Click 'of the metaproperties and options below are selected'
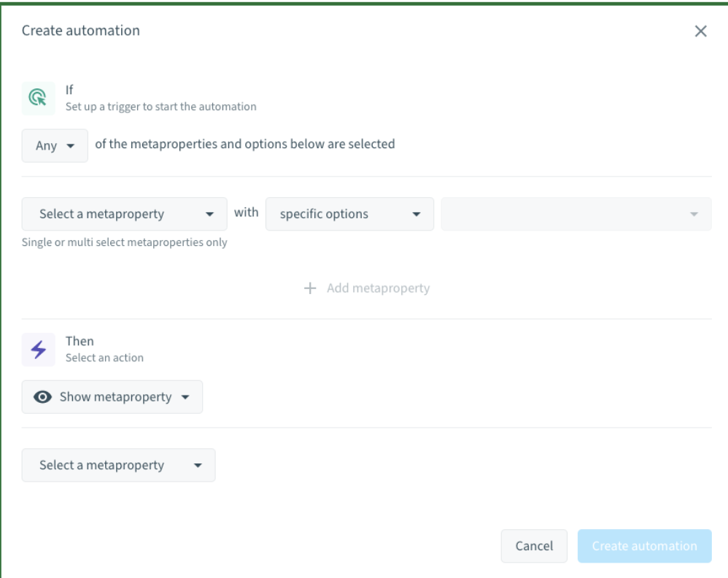The image size is (728, 578). point(244,144)
